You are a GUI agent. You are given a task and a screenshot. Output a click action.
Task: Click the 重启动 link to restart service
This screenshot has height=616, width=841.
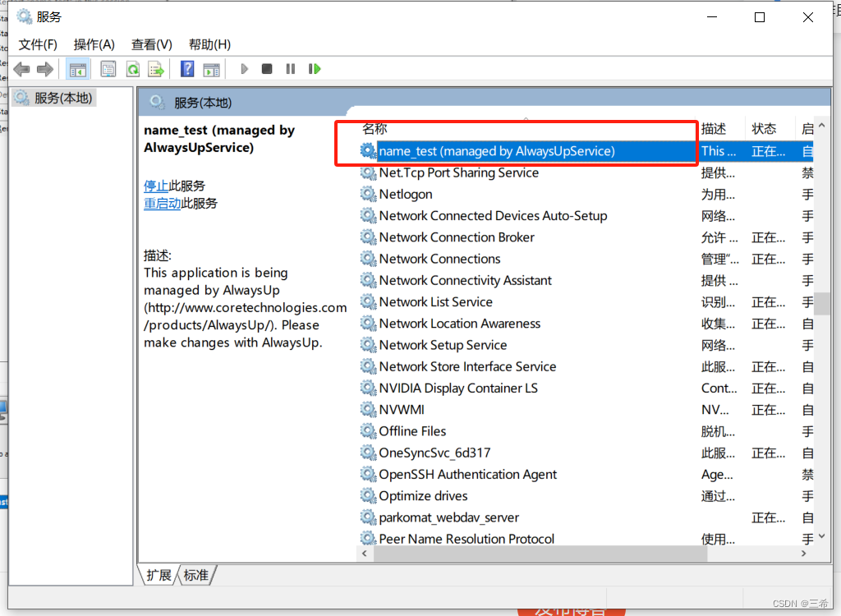click(162, 204)
